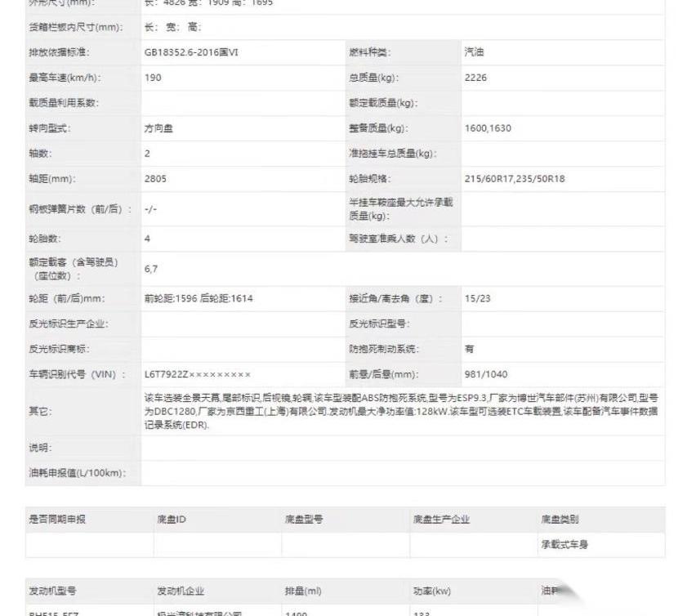
Task: Click the label 防抱死制动系统:
Action: (384, 349)
